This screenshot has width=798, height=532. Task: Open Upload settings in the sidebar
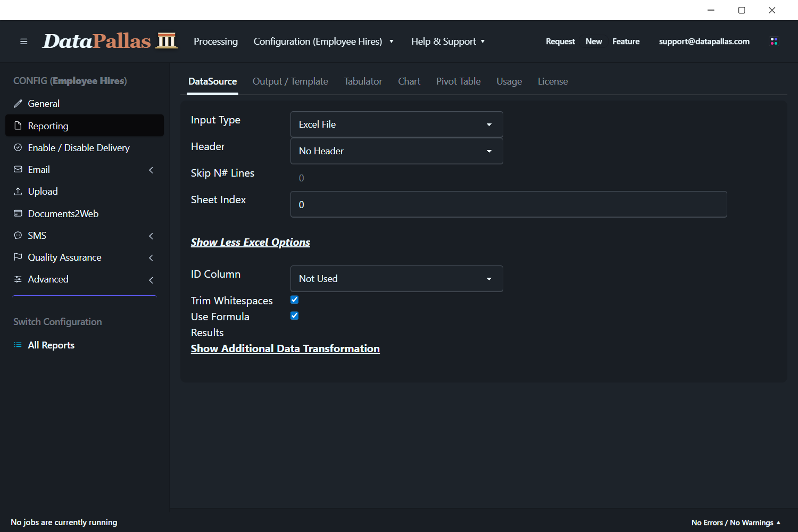[x=85, y=191]
